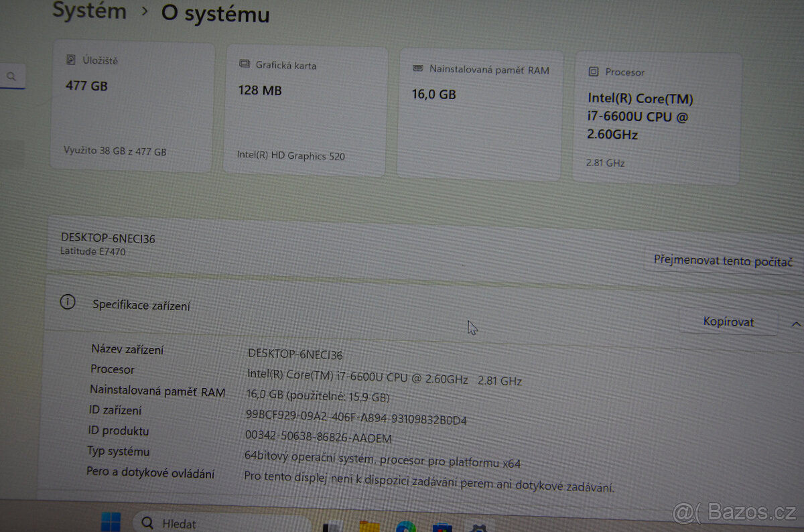Open the sidebar search magnifier
804x532 pixels.
tap(12, 76)
